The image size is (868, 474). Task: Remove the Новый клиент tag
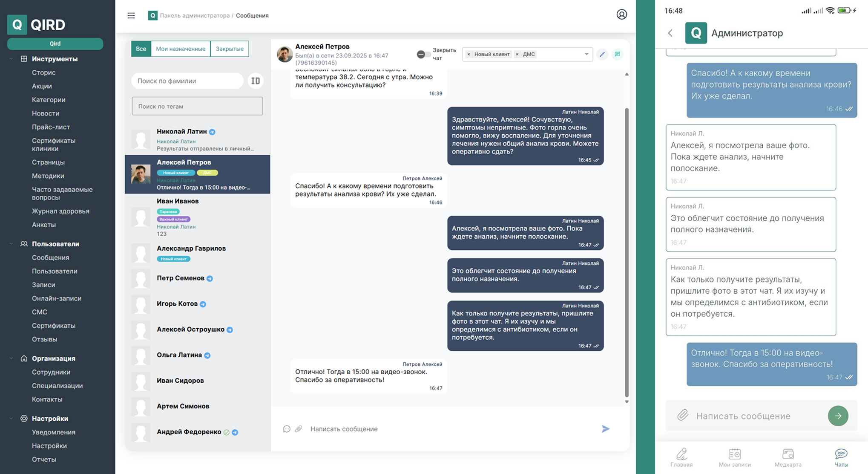point(468,54)
